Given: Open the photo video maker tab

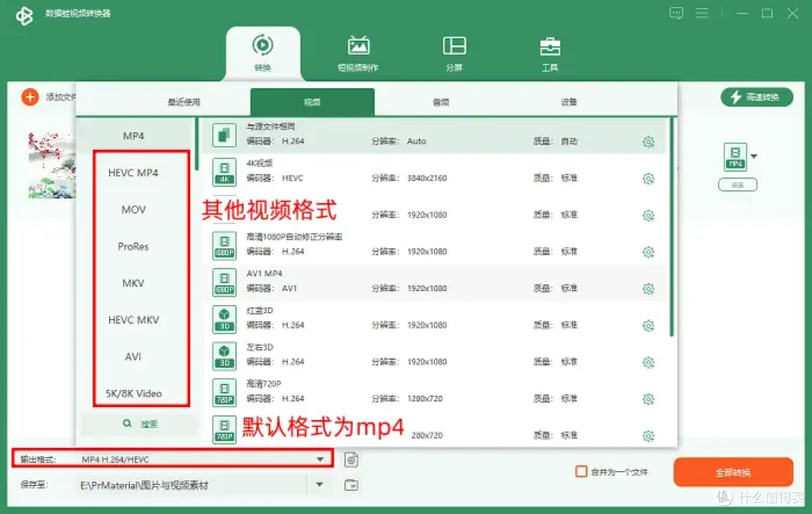Looking at the screenshot, I should pyautogui.click(x=359, y=53).
